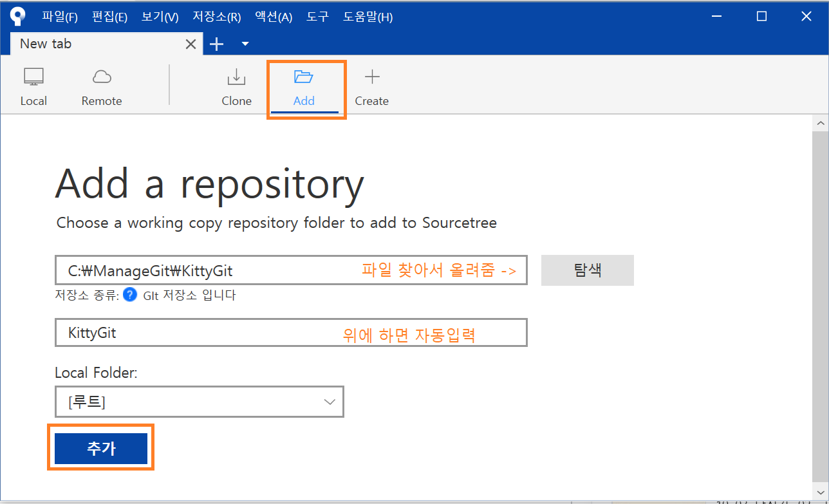Open the Remote repositories view
This screenshot has height=504, width=829.
coord(102,87)
